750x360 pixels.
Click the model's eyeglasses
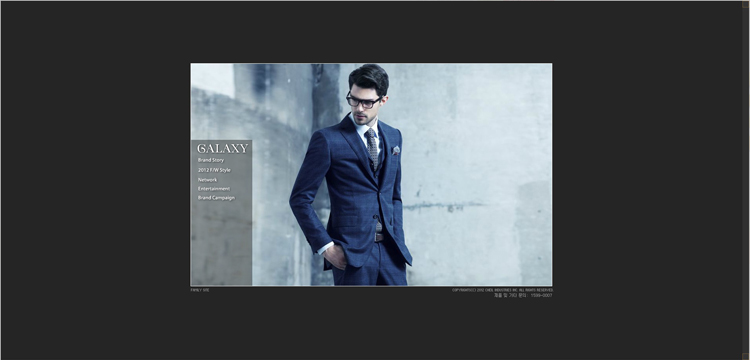click(364, 101)
